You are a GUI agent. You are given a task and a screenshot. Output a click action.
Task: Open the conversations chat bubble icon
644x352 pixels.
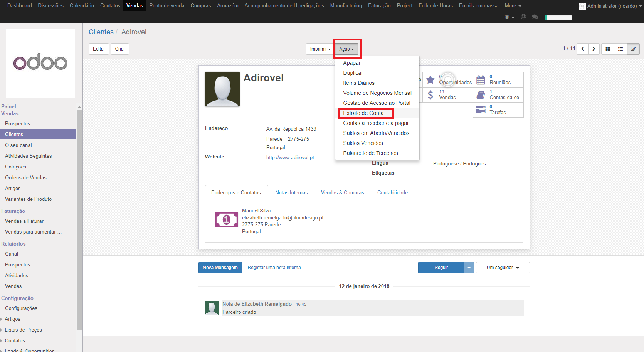535,17
